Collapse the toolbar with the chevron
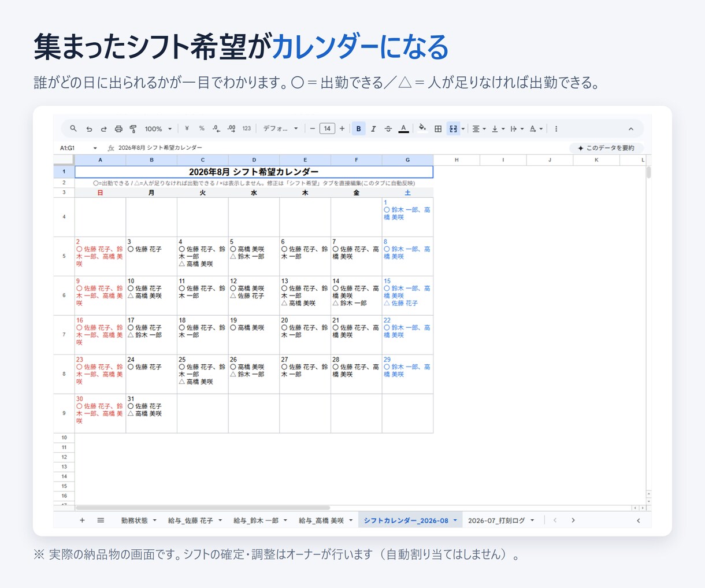705x588 pixels. click(631, 129)
